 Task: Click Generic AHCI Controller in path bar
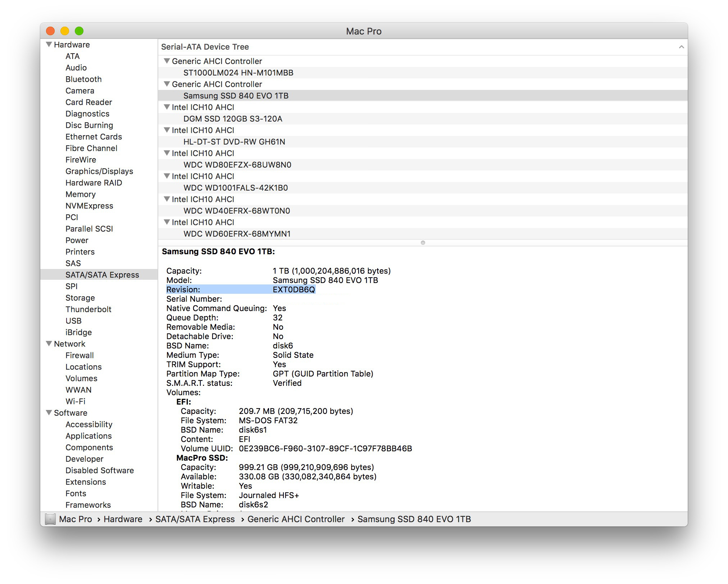(x=296, y=519)
